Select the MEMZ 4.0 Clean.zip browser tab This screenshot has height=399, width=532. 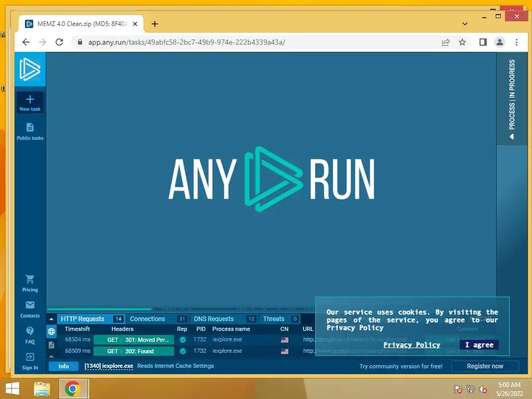[x=82, y=24]
